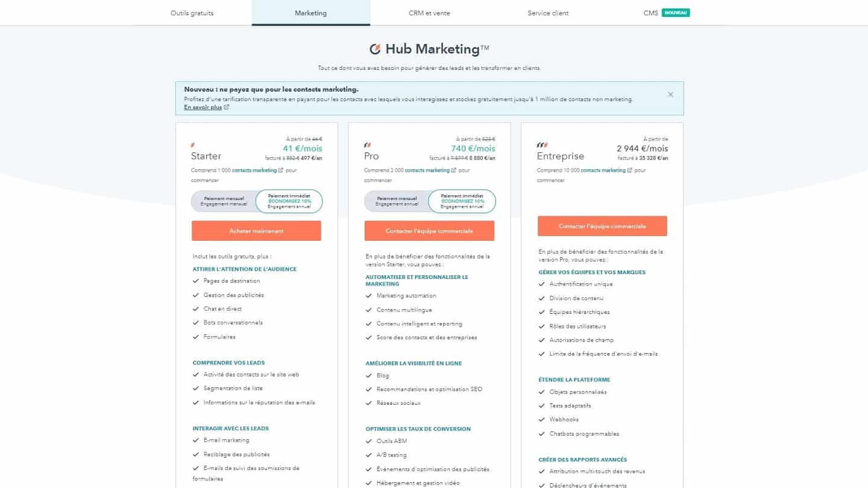Click the ÉTENDRE LA PLATEFORME heading

[574, 380]
